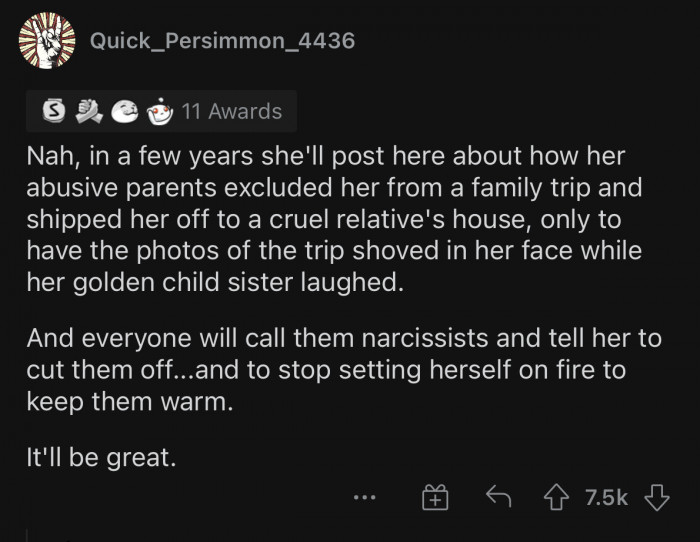
Task: Click the smiling seal award icon
Action: click(x=125, y=112)
